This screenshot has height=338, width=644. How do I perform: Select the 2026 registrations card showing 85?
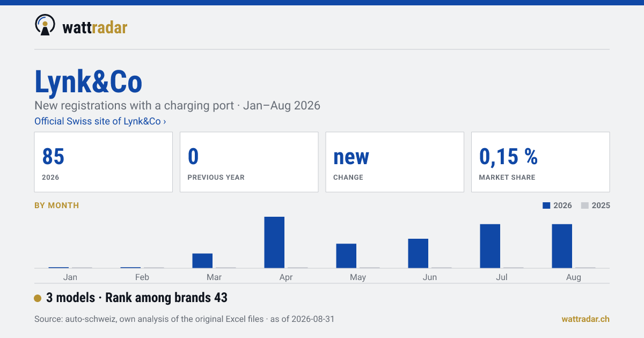click(x=104, y=162)
